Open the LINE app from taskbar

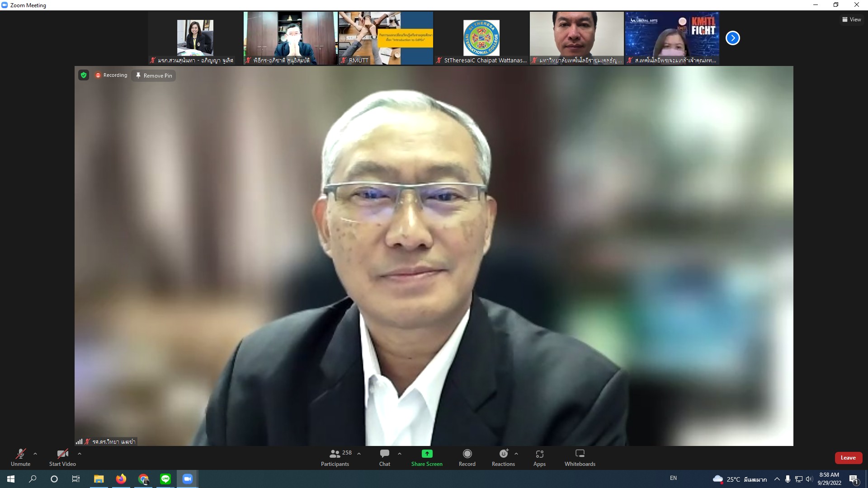click(165, 479)
